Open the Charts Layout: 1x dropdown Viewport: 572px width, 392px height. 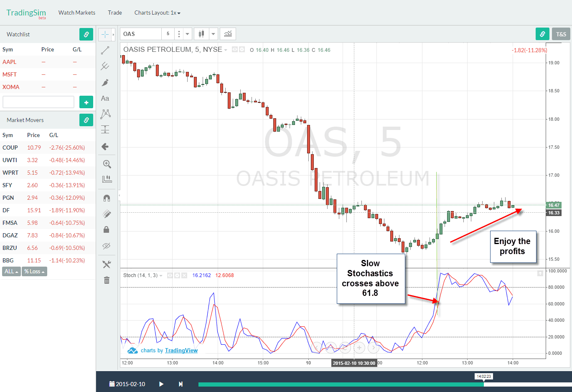[157, 13]
